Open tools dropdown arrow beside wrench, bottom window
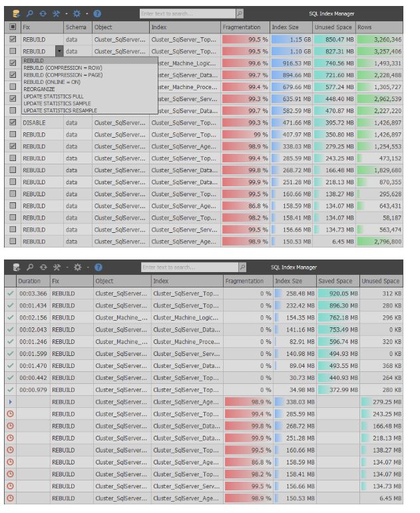Screen dimensions: 420x513 pos(67,267)
